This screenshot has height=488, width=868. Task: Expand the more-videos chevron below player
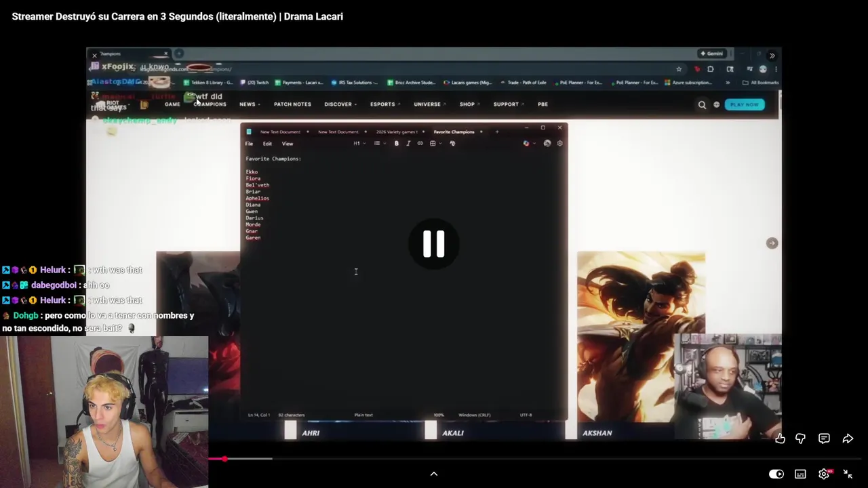pyautogui.click(x=434, y=474)
